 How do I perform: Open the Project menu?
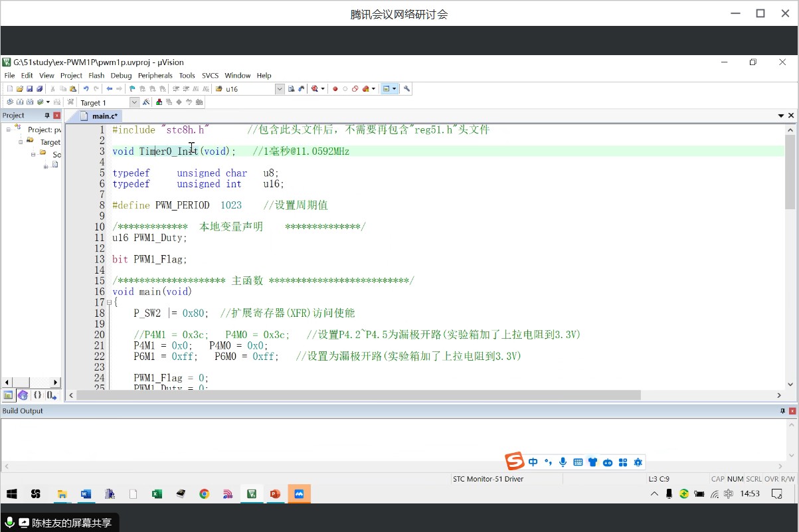[71, 76]
